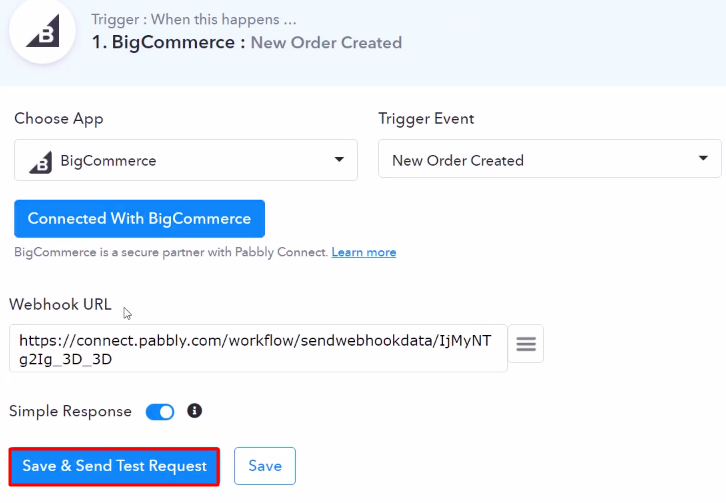Click the Webhook URL label
Image resolution: width=726 pixels, height=503 pixels.
[60, 305]
